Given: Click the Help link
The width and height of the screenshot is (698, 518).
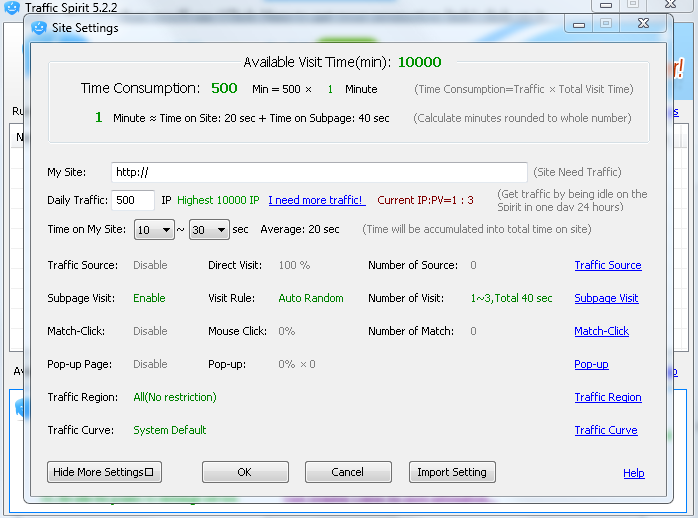Looking at the screenshot, I should click(x=634, y=473).
